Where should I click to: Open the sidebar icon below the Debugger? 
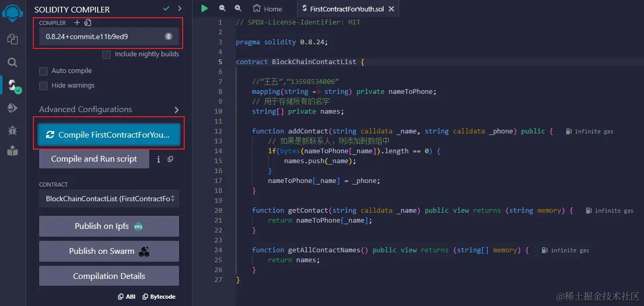[x=13, y=151]
